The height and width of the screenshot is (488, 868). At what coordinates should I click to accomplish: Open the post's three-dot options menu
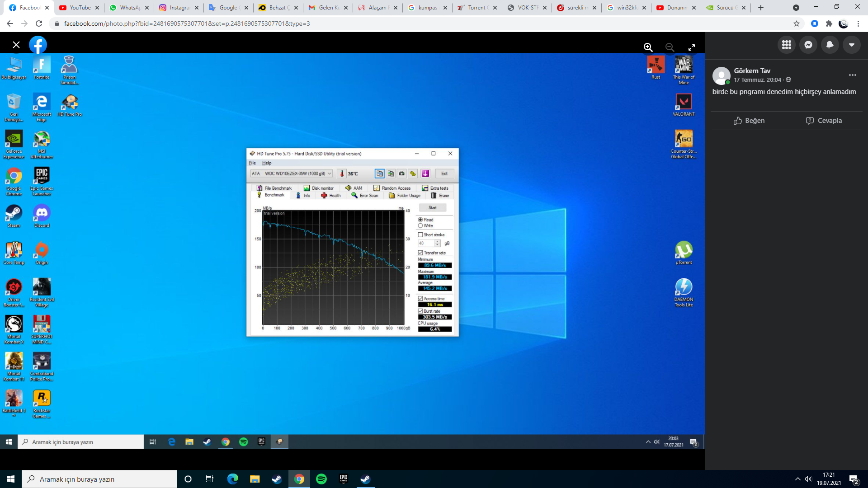click(x=853, y=75)
